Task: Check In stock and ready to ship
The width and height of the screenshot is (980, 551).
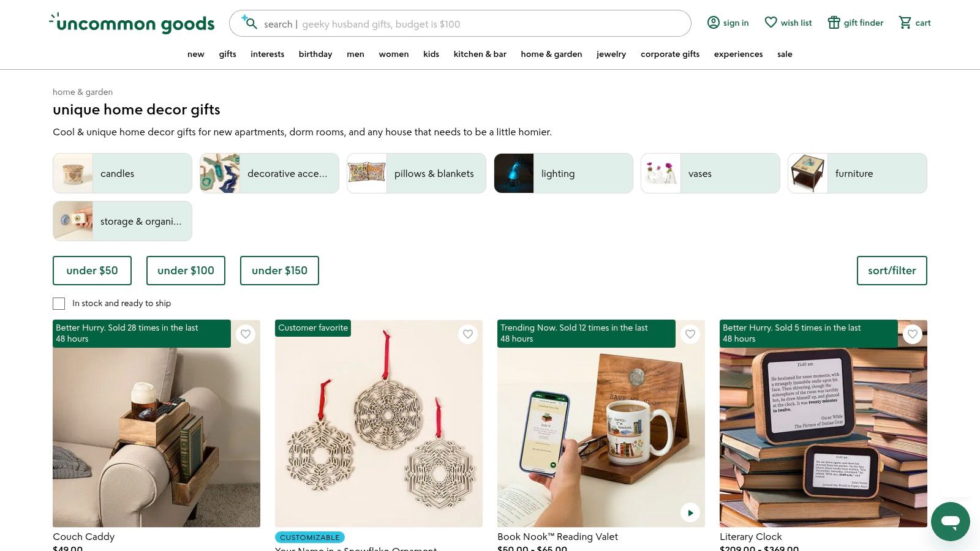Action: tap(59, 303)
